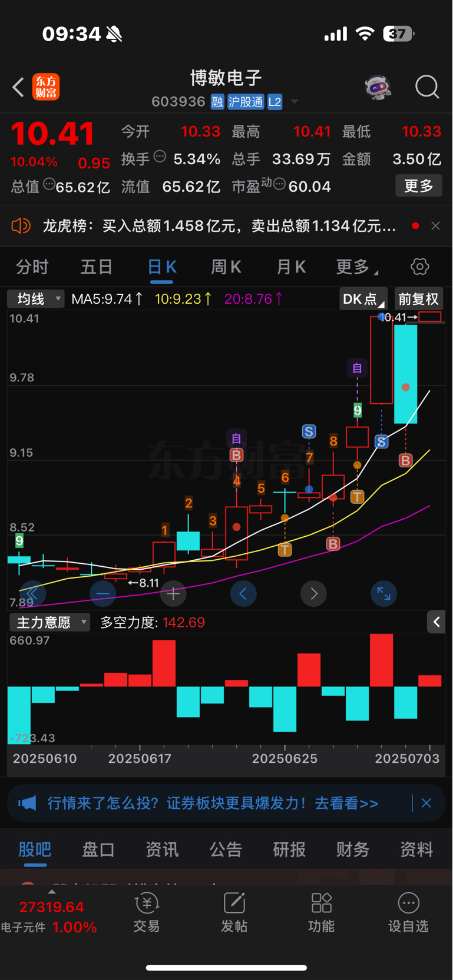Switch to 月K chart tab
Screen dimensions: 453x980
coord(291,267)
